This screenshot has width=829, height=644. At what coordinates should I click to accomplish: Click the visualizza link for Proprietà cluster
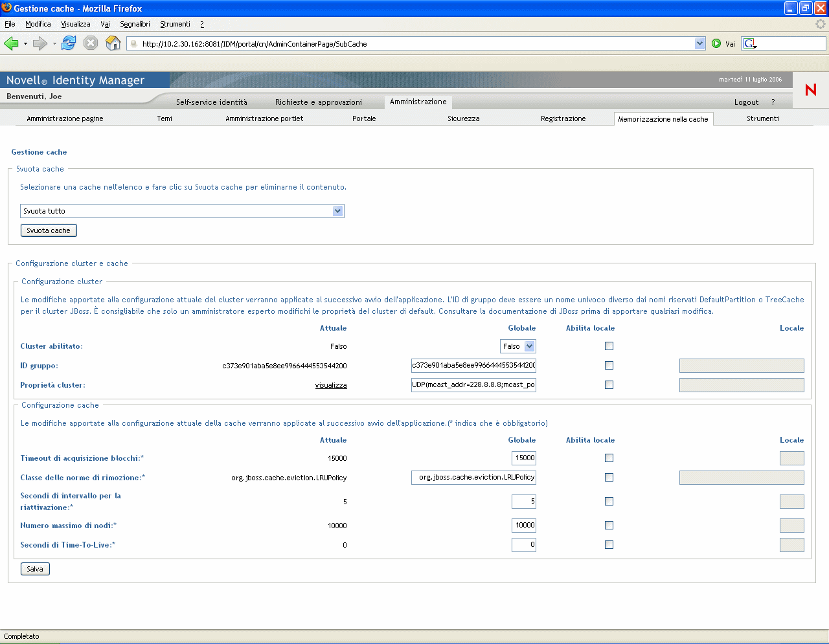[331, 385]
